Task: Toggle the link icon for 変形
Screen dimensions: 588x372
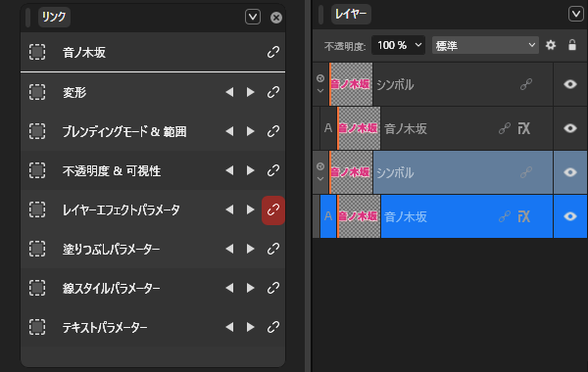Action: (x=273, y=92)
